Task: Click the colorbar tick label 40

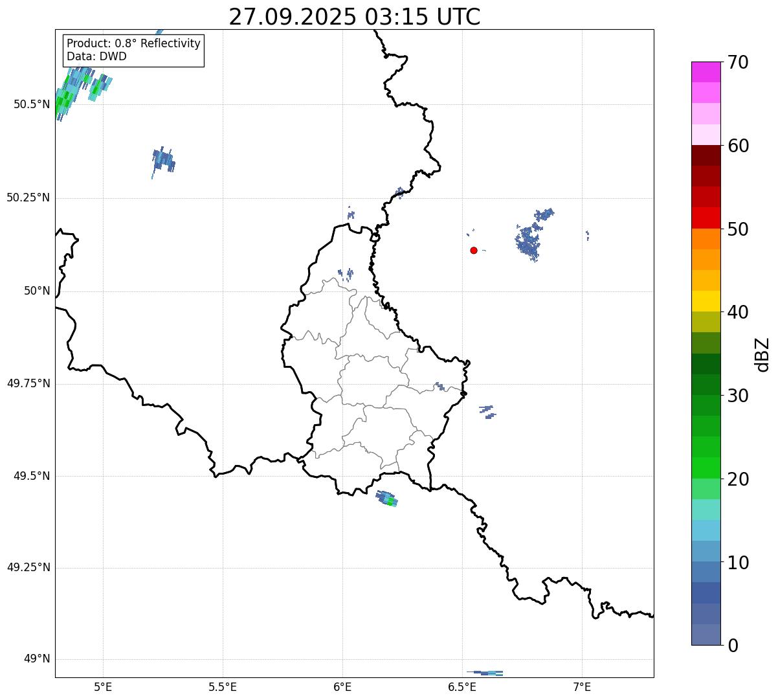Action: pos(738,312)
